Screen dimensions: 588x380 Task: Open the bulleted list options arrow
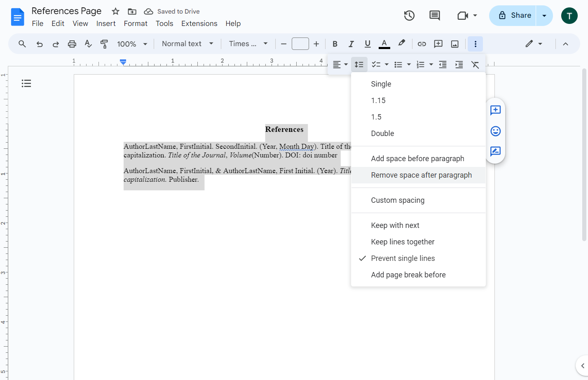(409, 65)
